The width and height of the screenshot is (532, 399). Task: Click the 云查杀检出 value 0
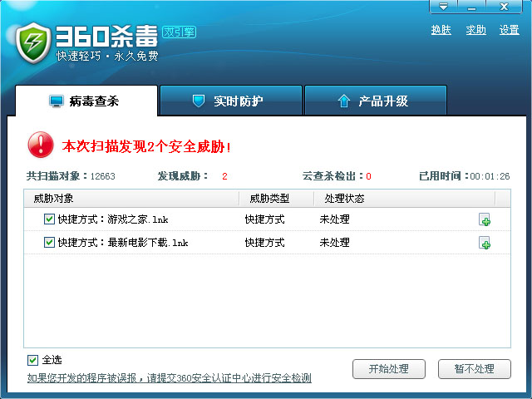pyautogui.click(x=368, y=176)
